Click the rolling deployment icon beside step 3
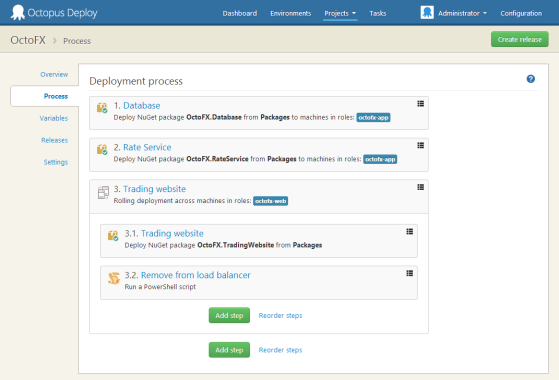This screenshot has width=559, height=380. coord(103,192)
